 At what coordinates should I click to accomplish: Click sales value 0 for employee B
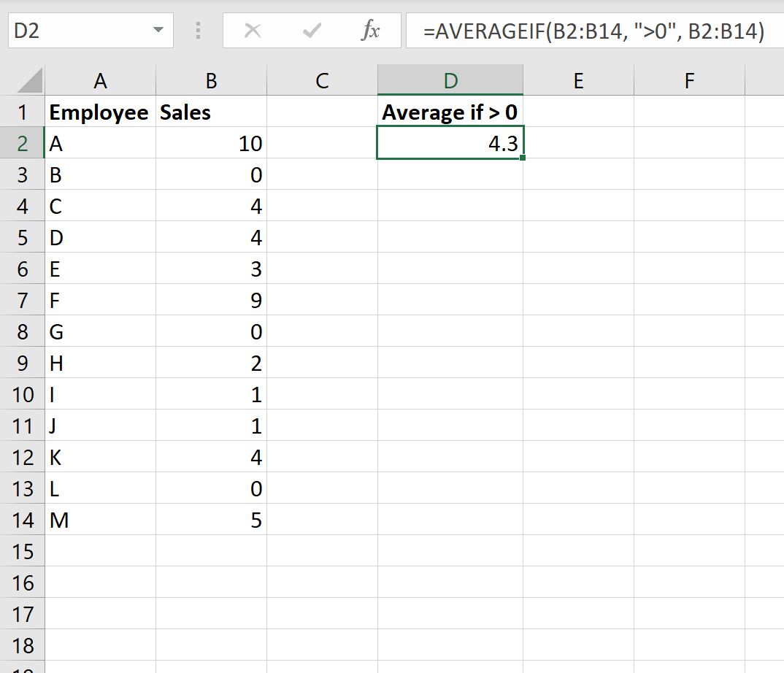tap(212, 174)
